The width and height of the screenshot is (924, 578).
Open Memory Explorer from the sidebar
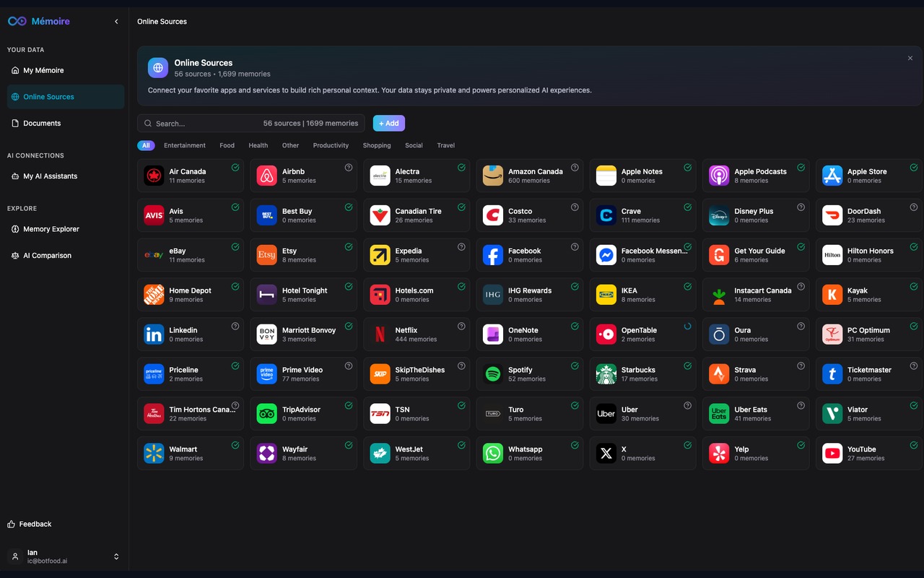51,229
